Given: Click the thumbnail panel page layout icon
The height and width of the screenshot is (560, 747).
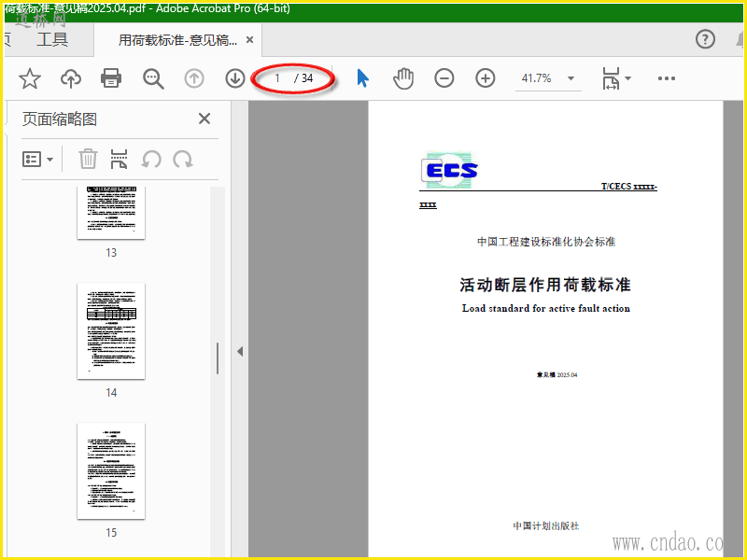Looking at the screenshot, I should (119, 159).
